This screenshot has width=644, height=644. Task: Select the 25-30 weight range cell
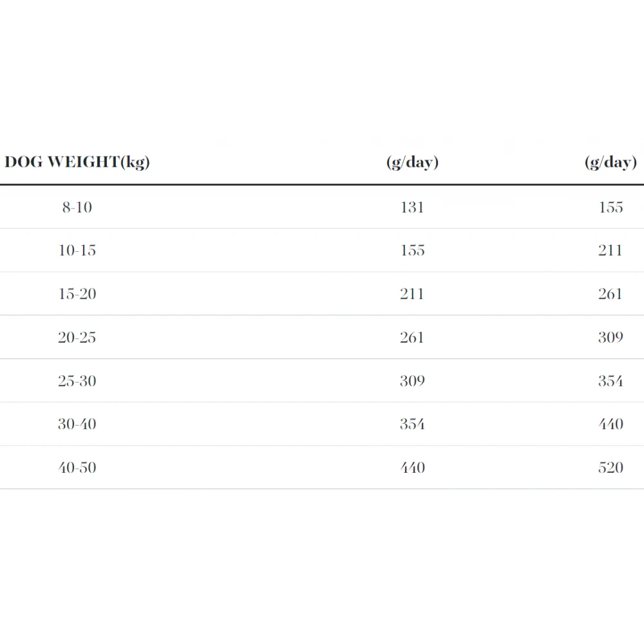tap(77, 381)
